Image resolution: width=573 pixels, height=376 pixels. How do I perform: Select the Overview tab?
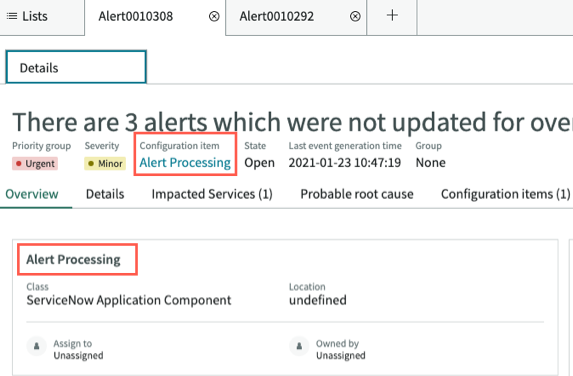32,194
